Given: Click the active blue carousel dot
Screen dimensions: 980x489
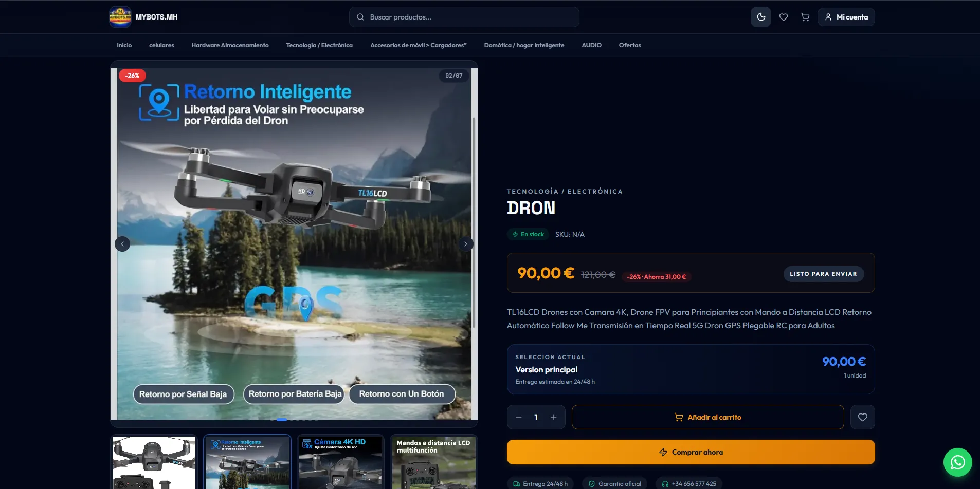Looking at the screenshot, I should pos(282,420).
